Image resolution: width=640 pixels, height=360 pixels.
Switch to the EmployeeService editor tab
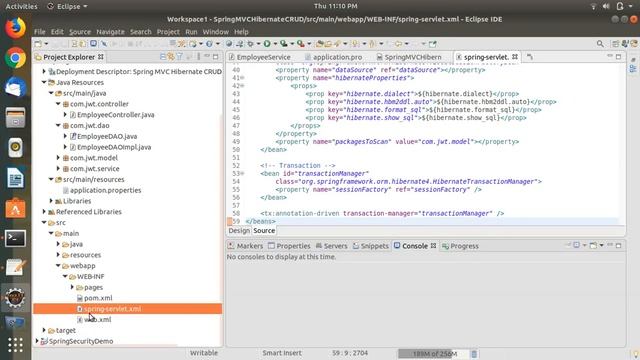tap(260, 57)
